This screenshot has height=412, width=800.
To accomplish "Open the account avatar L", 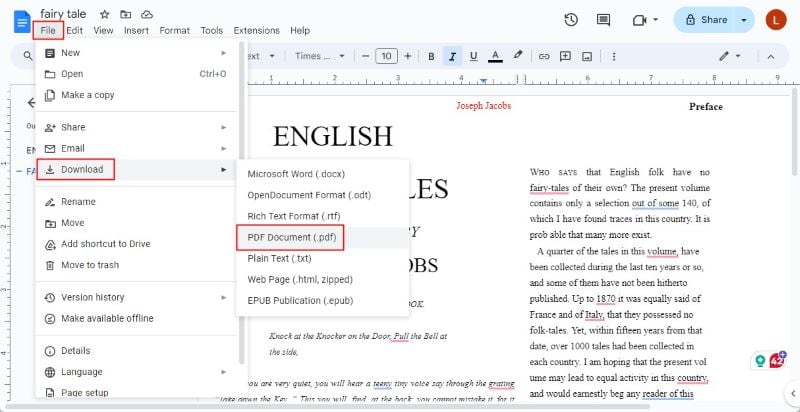I will tap(776, 20).
